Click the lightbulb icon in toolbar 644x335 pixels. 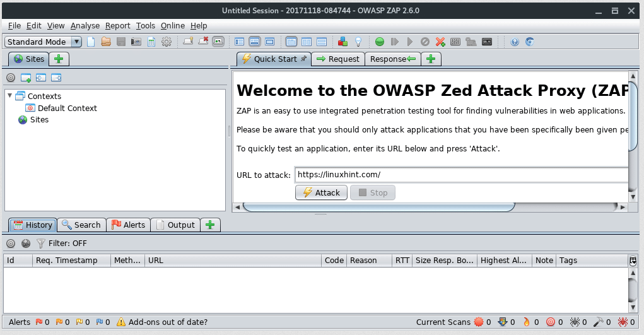(358, 42)
